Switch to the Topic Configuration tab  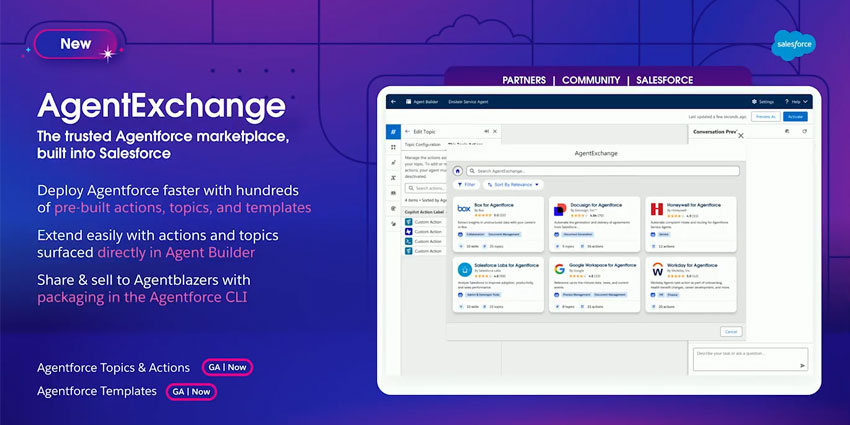(424, 145)
